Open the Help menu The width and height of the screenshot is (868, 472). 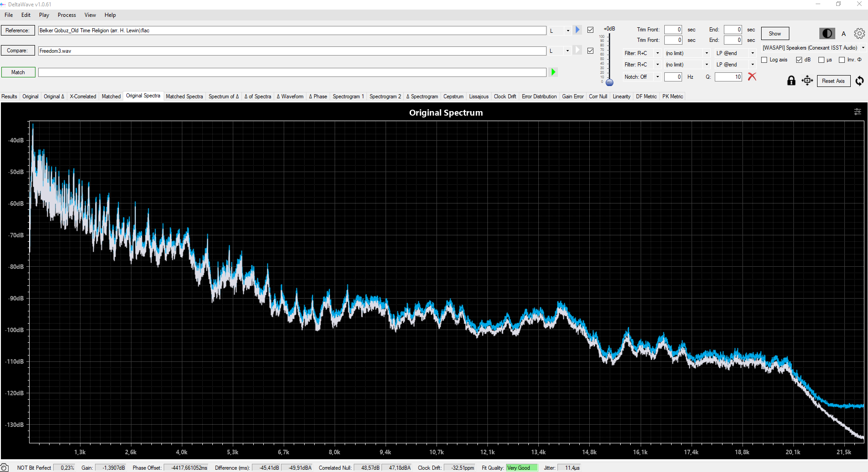pyautogui.click(x=110, y=15)
